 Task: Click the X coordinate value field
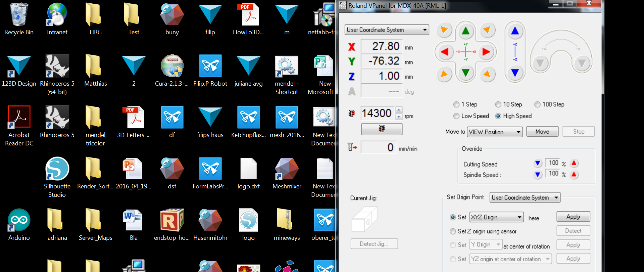pos(382,46)
